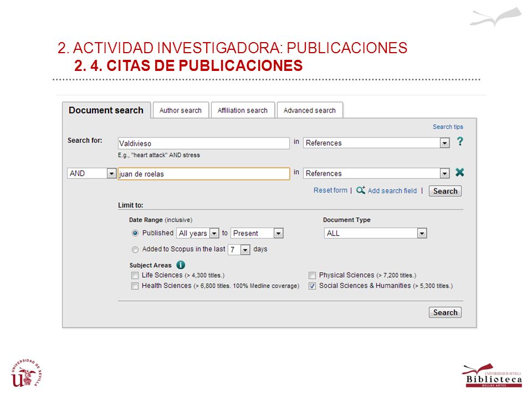Switch to Document search tab

(x=106, y=110)
